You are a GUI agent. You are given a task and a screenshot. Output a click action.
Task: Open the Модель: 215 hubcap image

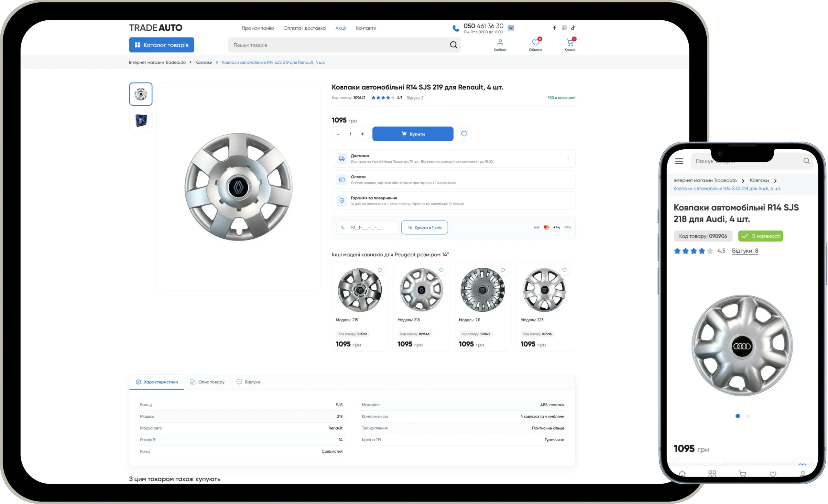pos(360,290)
